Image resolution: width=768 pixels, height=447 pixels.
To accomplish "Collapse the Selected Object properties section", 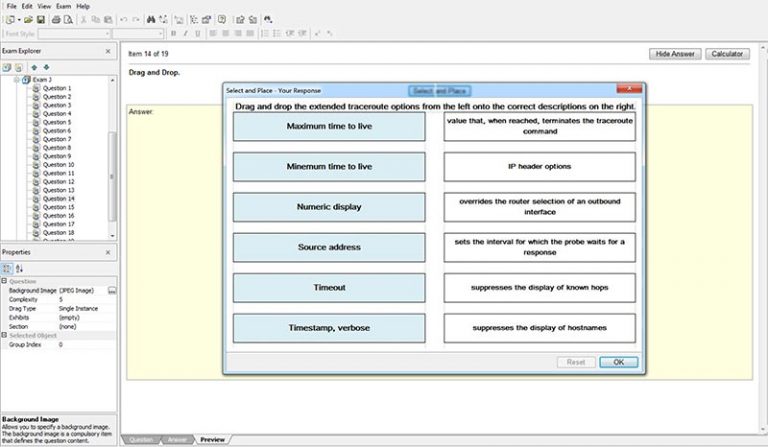I will coord(4,335).
